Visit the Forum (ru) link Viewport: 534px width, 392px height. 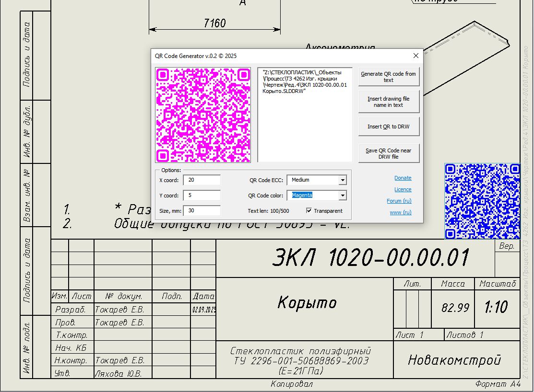point(399,201)
